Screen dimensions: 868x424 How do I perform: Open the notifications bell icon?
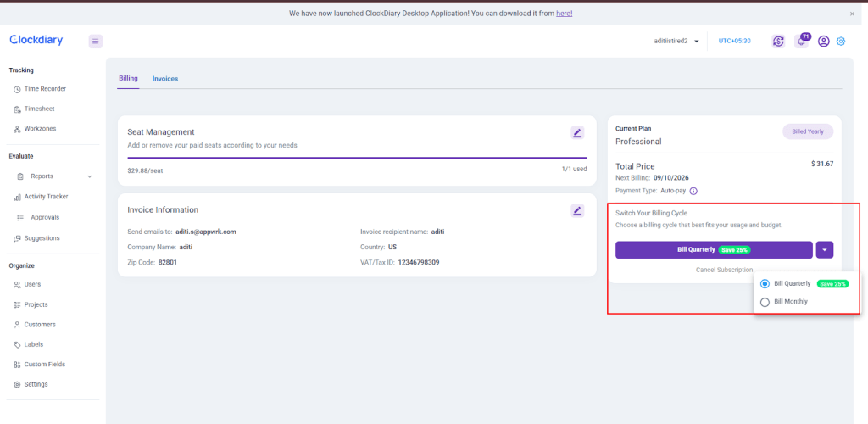802,41
